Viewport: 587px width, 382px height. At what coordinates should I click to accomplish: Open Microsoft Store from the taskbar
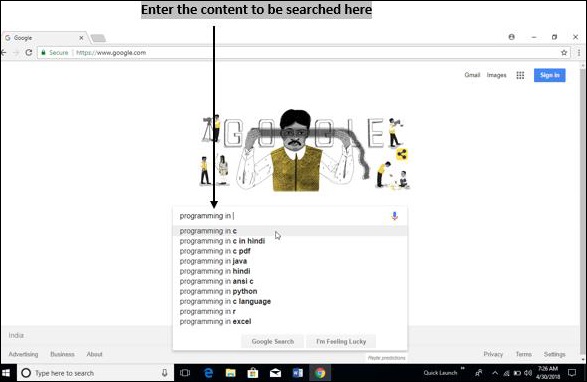(253, 373)
